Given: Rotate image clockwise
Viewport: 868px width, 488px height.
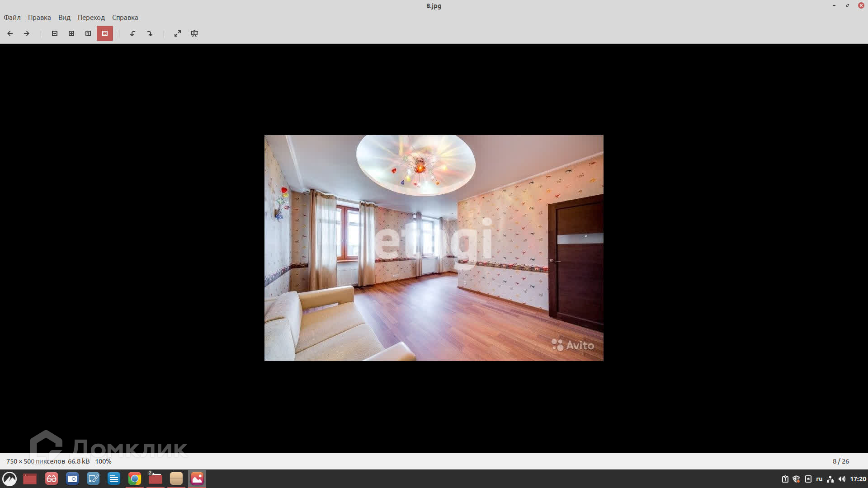Looking at the screenshot, I should (x=150, y=33).
